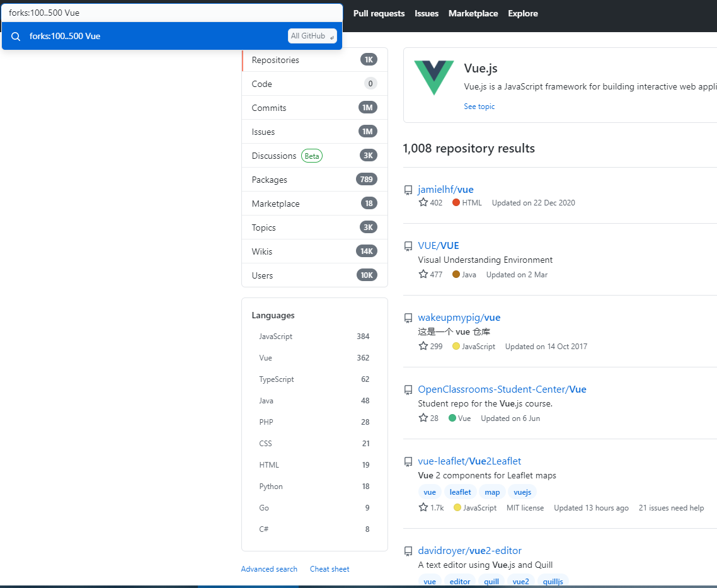This screenshot has width=717, height=588.
Task: Click repository icon beside davidroyer/vue2-editor
Action: pos(408,551)
